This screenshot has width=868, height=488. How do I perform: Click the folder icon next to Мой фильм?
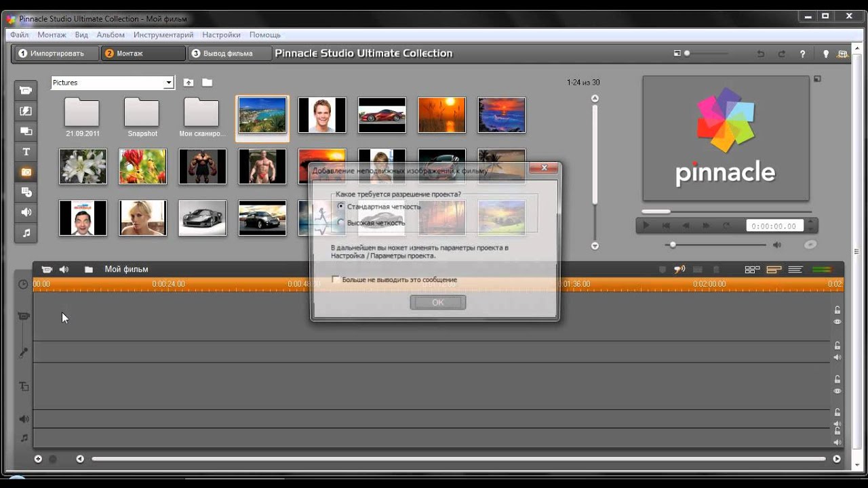[x=89, y=269]
